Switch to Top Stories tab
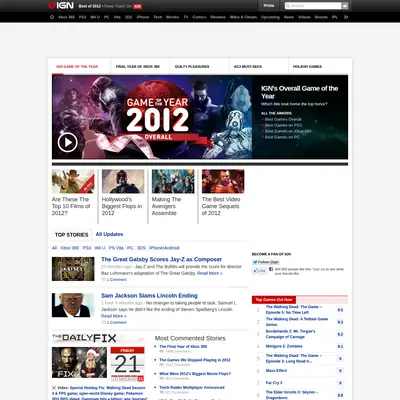Image resolution: width=400 pixels, height=400 pixels. pyautogui.click(x=72, y=235)
